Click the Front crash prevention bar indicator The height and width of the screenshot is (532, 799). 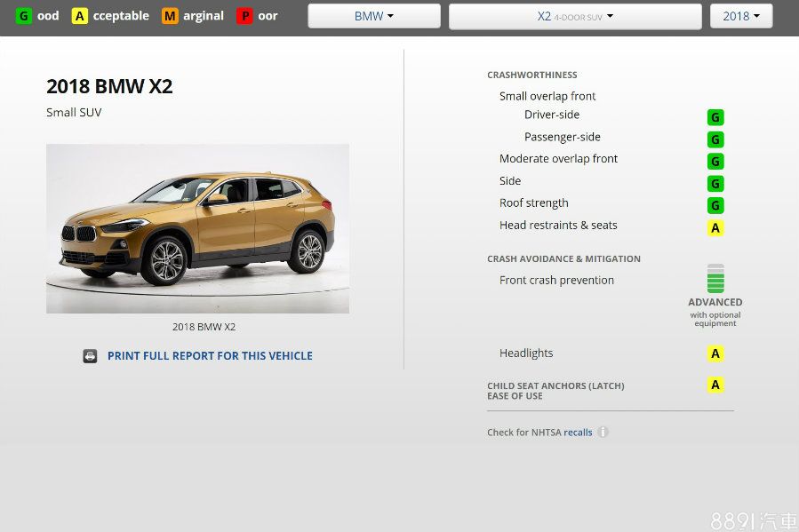click(x=715, y=279)
